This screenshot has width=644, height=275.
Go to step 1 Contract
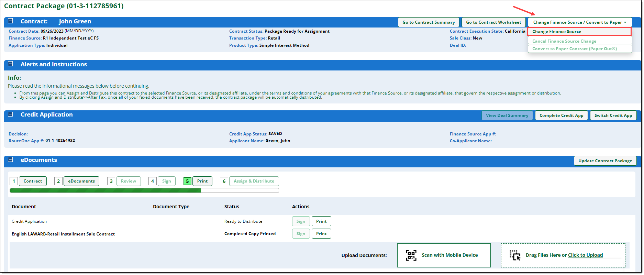(x=33, y=181)
